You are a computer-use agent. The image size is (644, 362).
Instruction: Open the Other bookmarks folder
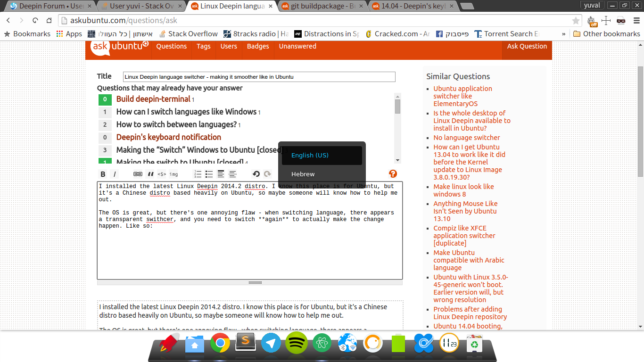click(606, 34)
